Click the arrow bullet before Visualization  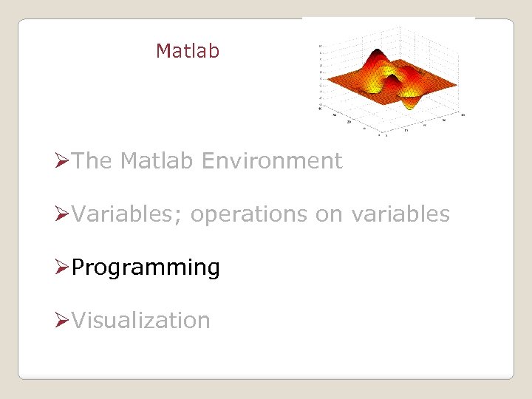62,321
